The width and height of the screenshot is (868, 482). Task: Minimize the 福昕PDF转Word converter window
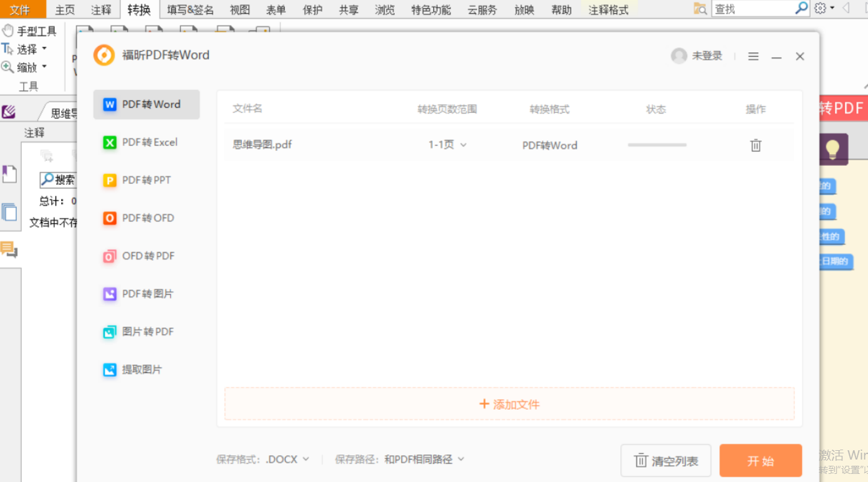coord(776,57)
